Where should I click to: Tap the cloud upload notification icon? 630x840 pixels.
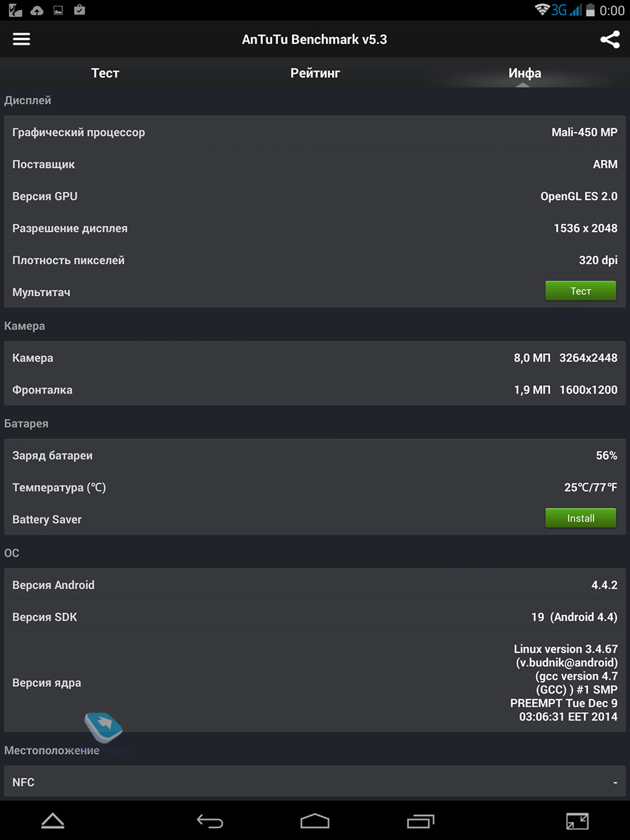(x=37, y=10)
